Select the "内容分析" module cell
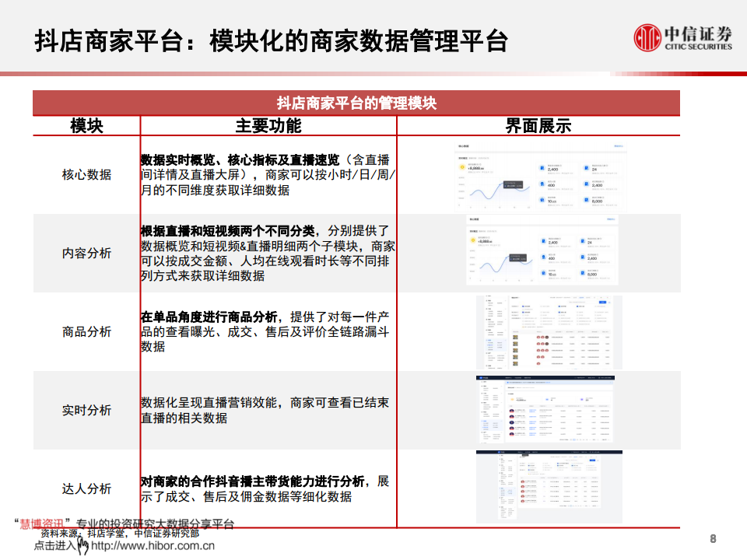The image size is (747, 560). point(86,253)
